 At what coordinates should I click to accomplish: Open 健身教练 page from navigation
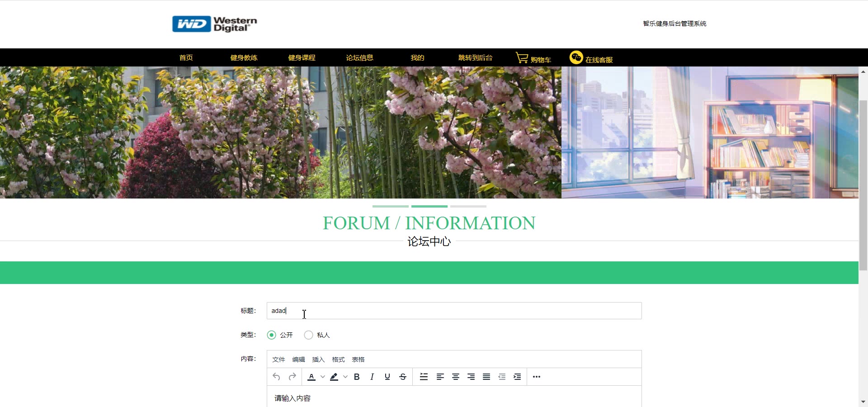(244, 57)
